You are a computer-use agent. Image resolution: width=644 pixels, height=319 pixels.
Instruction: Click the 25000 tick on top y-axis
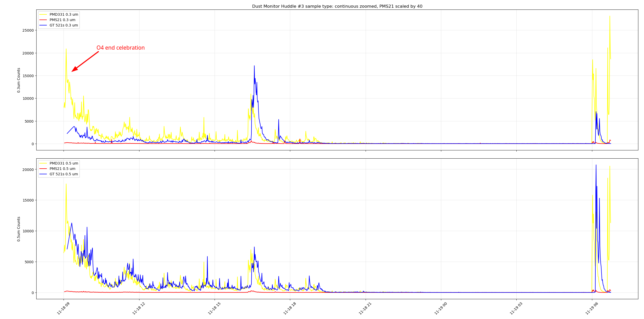pyautogui.click(x=28, y=30)
